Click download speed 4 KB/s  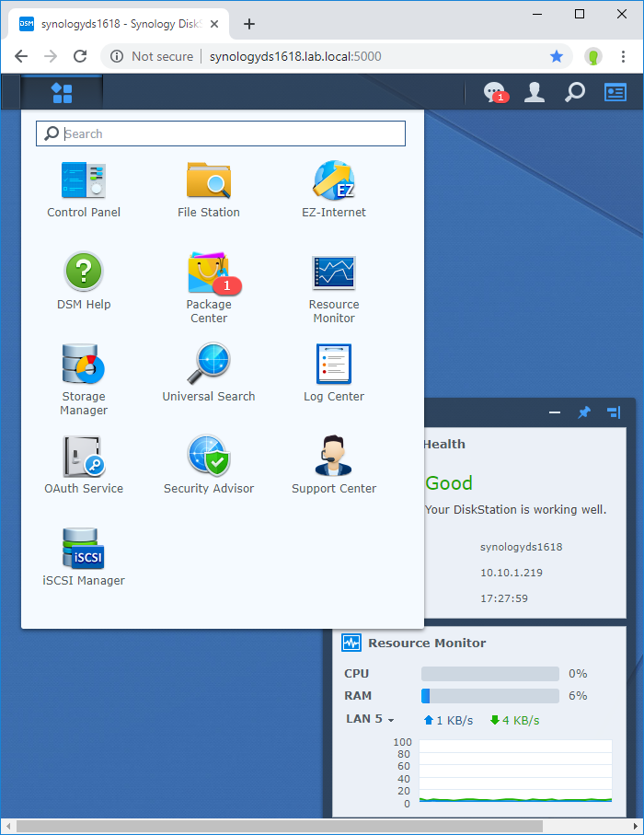(514, 721)
